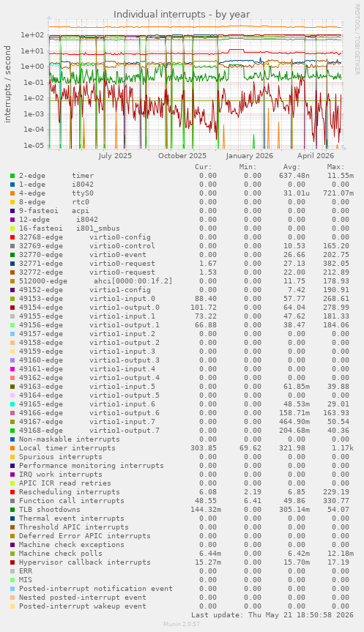Click the Max value 382.05 for 32771-edge
The width and height of the screenshot is (364, 632).
(336, 264)
